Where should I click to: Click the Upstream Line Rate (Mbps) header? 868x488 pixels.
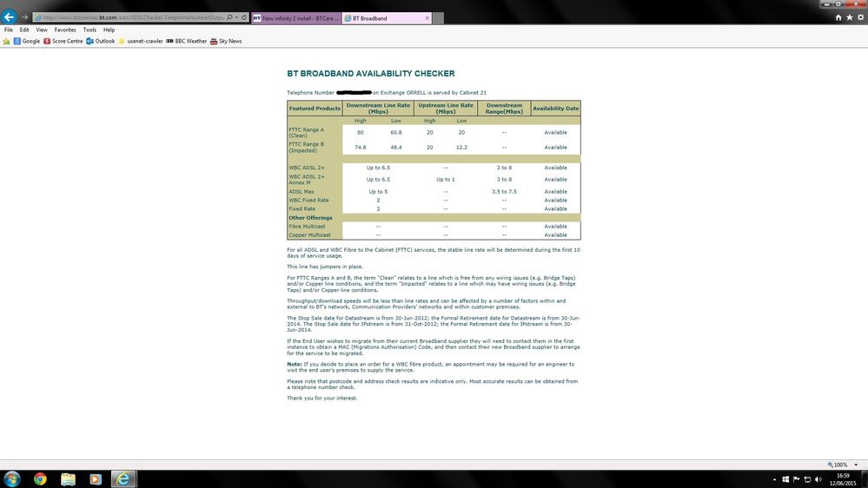click(x=446, y=109)
